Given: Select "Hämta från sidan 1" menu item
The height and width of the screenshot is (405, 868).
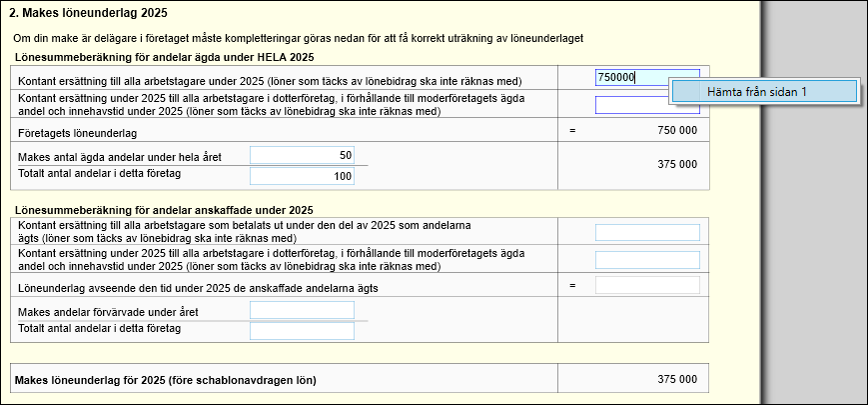Looking at the screenshot, I should pos(763,91).
